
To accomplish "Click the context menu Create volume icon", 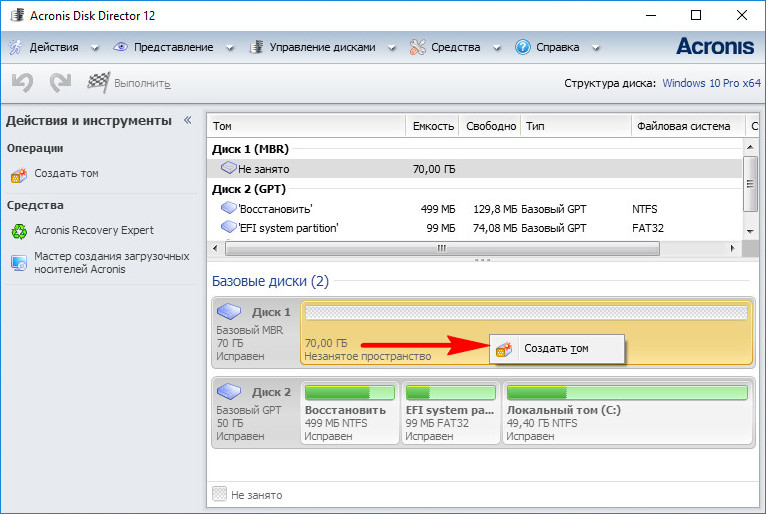I will 504,349.
